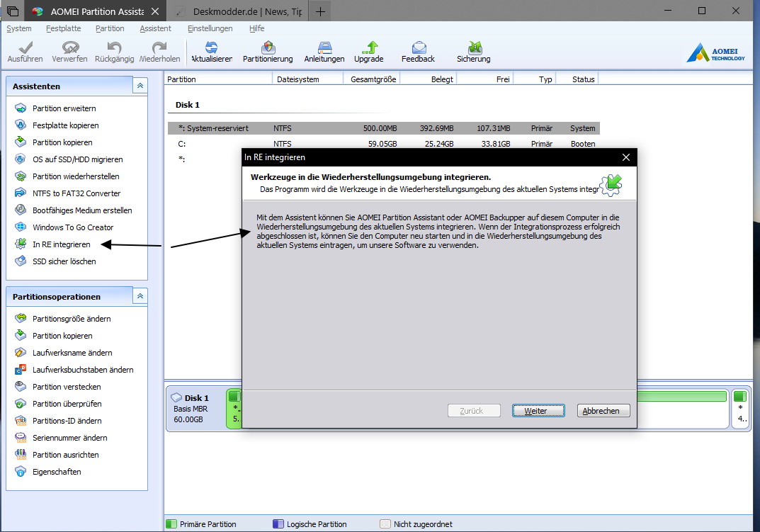Image resolution: width=760 pixels, height=532 pixels.
Task: Collapse the Partitionsoperationen panel
Action: (x=140, y=296)
